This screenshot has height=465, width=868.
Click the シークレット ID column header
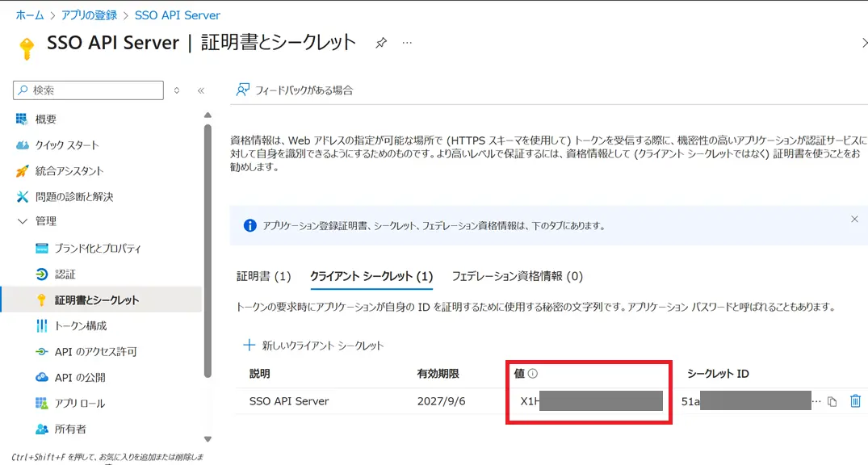coord(718,374)
